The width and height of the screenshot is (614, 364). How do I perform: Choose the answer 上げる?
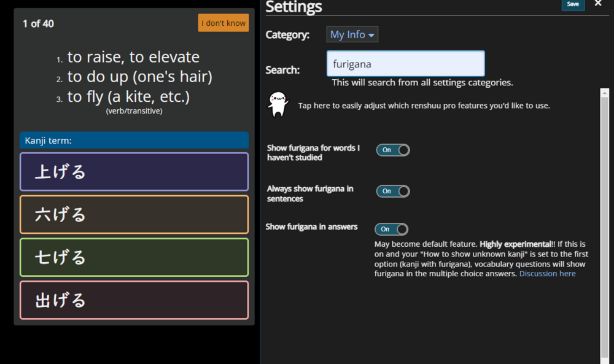pos(134,172)
